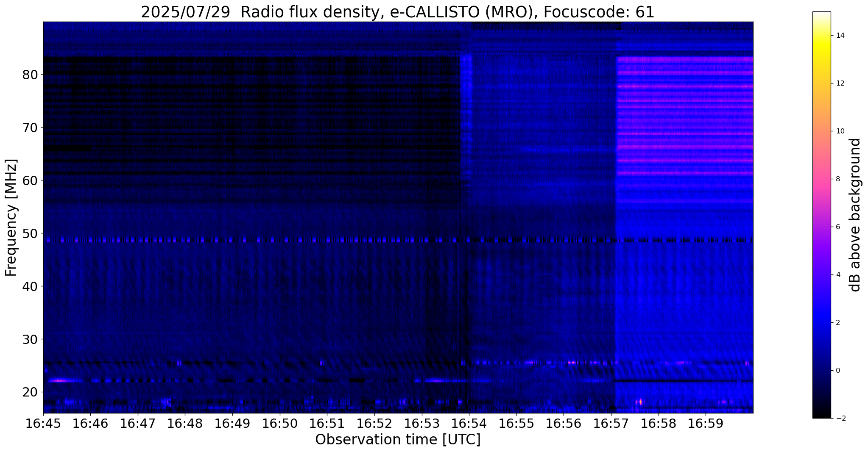
Task: Click the 16:52 time tick label
Action: tap(374, 423)
